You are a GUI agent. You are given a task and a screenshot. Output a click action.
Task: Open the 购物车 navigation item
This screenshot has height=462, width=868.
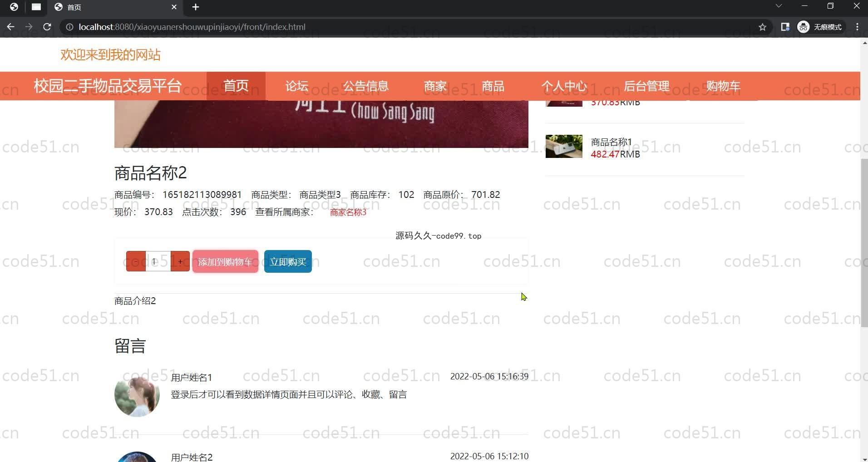[x=723, y=86]
